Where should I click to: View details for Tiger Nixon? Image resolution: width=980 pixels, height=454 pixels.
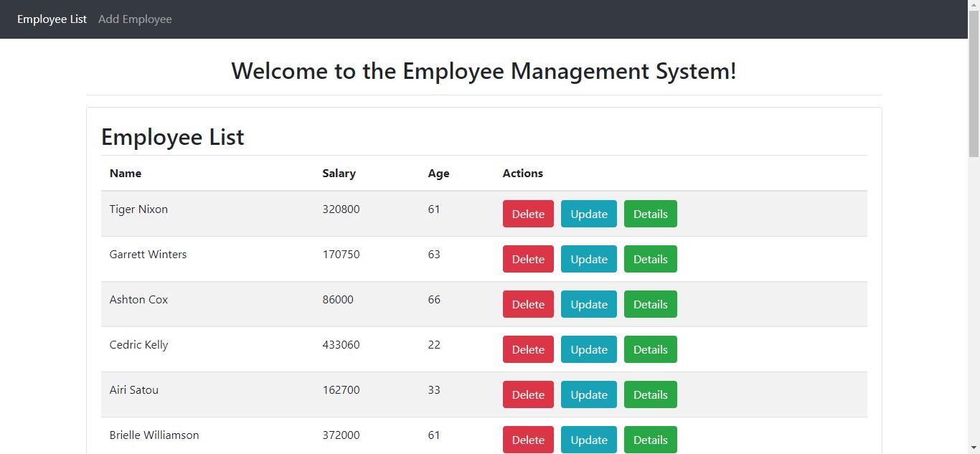click(x=651, y=214)
